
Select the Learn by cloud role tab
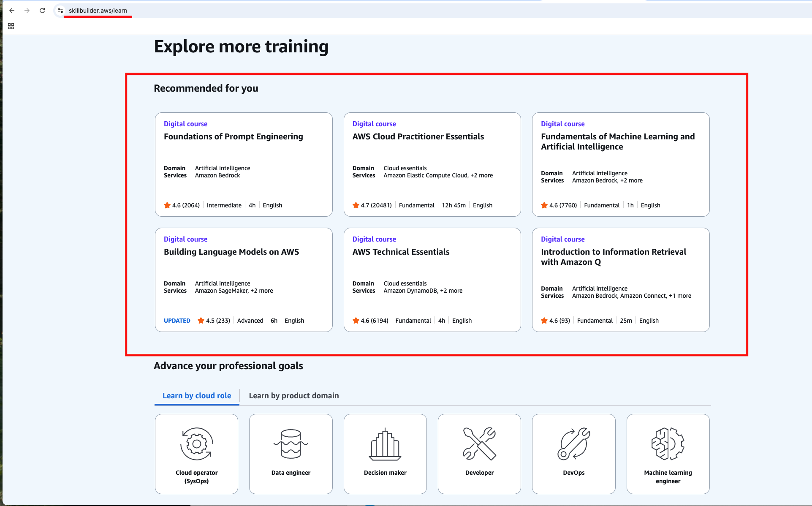point(197,396)
